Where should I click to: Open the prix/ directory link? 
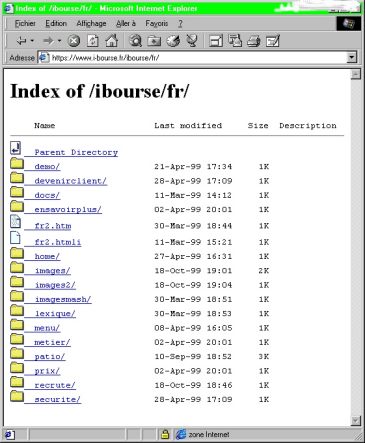(47, 371)
